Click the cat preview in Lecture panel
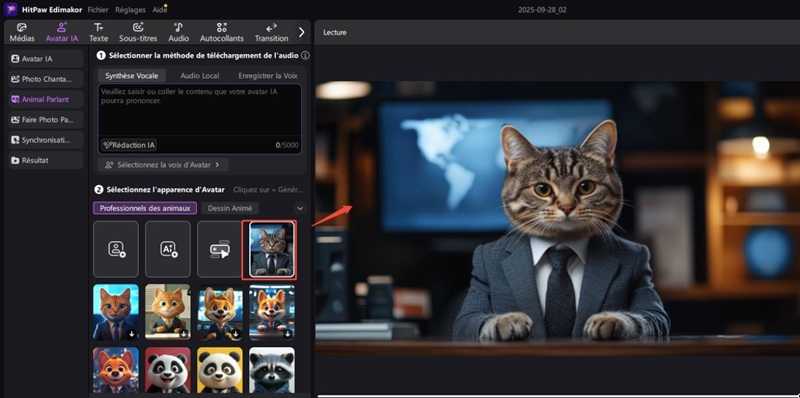 coord(558,219)
